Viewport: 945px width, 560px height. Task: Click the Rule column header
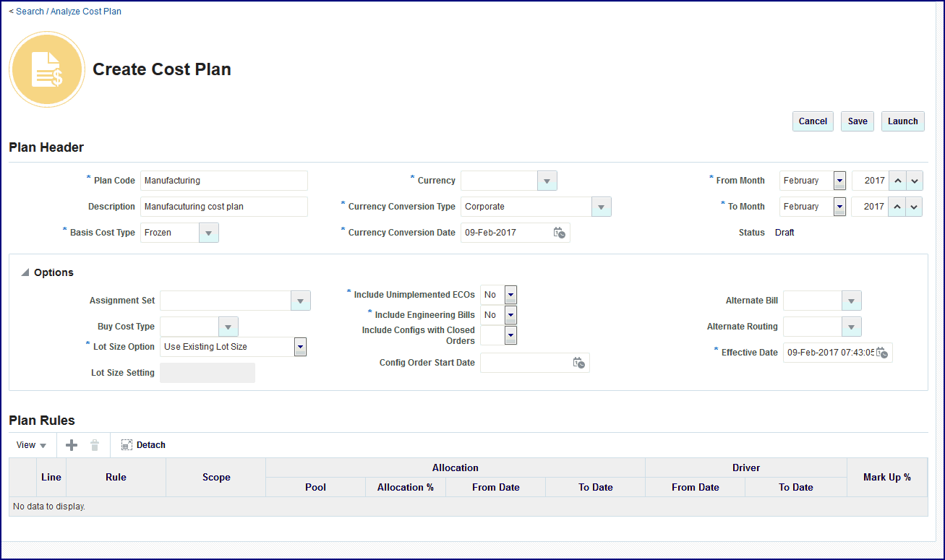116,478
